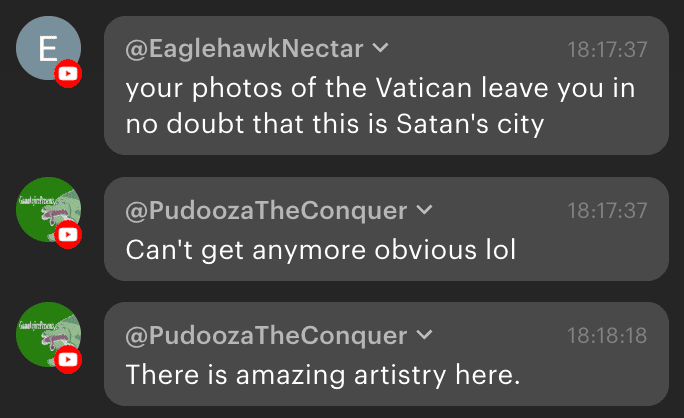Image resolution: width=684 pixels, height=418 pixels.
Task: Click YouTube badge beside "Can't get anymore obvious" message
Action: [68, 235]
